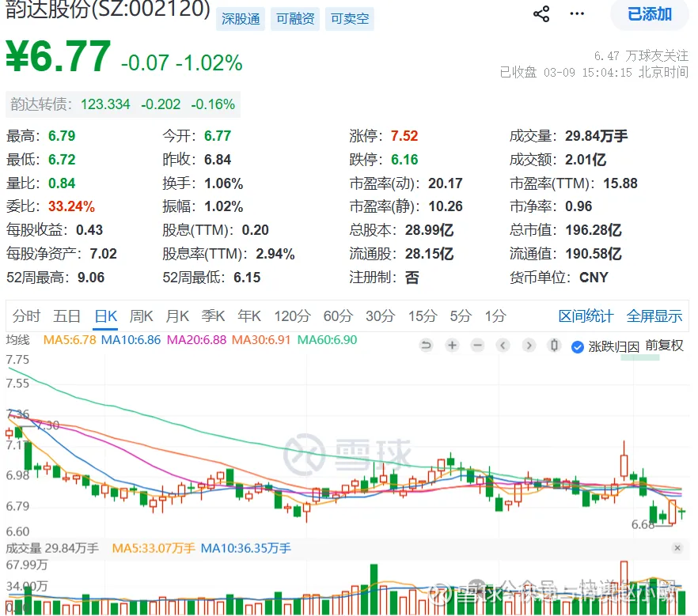Click the MA60:6.90 indicator
This screenshot has width=698, height=616.
pos(327,340)
